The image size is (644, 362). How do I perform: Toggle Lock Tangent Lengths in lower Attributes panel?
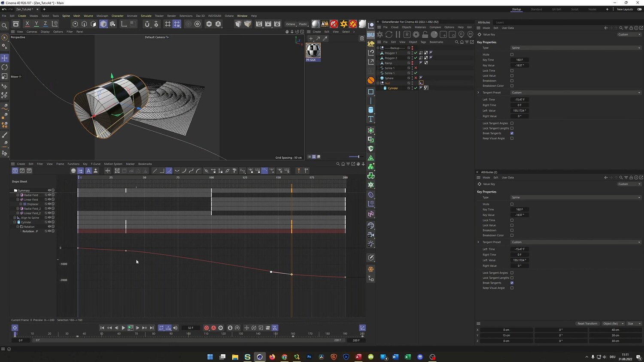click(512, 278)
